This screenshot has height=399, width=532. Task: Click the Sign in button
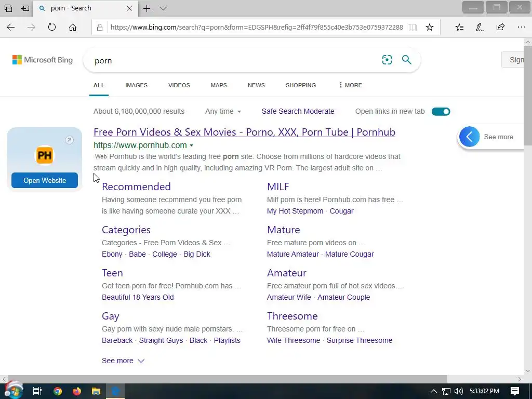(x=513, y=60)
